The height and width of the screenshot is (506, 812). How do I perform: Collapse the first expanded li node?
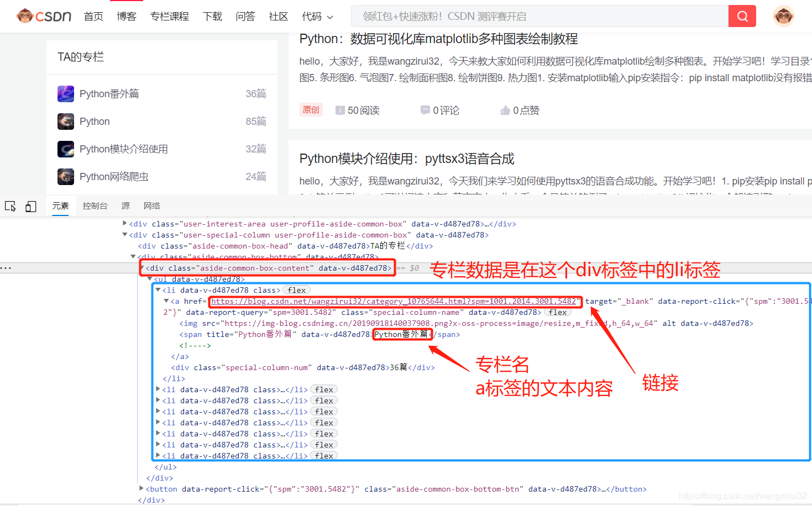(x=158, y=290)
